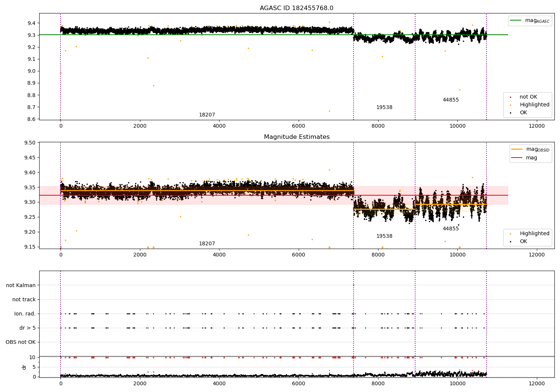Click the 'Ion. rad.' axis label
560x392 pixels.
[x=25, y=314]
